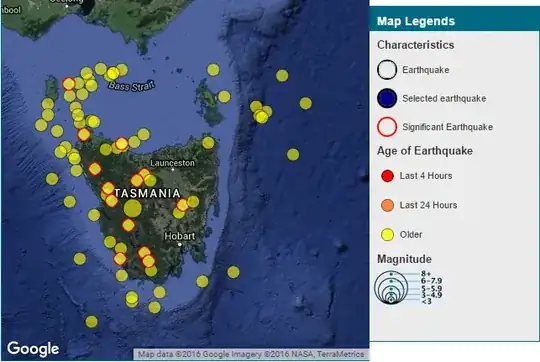The image size is (540, 362).
Task: Click the dark blue Selected earthquake legend icon
Action: tap(387, 99)
